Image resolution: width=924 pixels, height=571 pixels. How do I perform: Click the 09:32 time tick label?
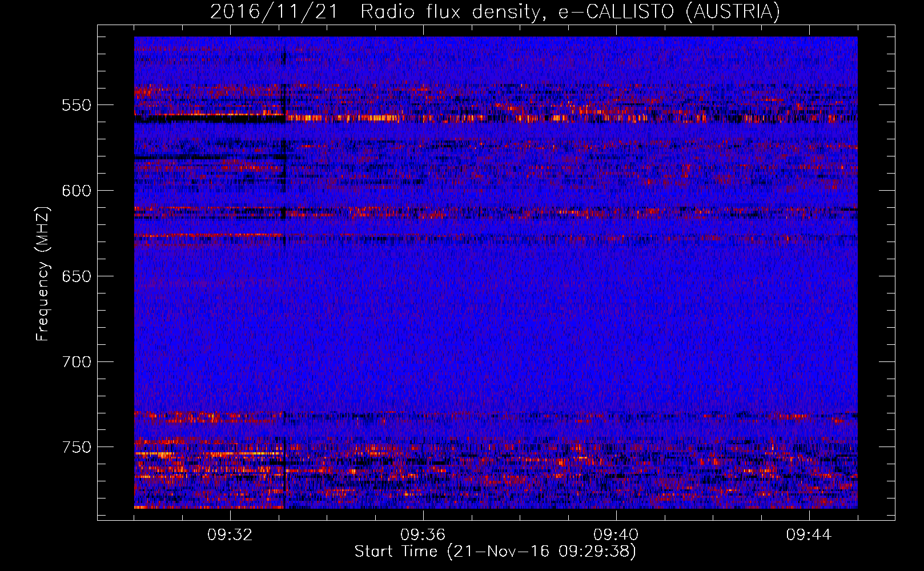point(230,535)
